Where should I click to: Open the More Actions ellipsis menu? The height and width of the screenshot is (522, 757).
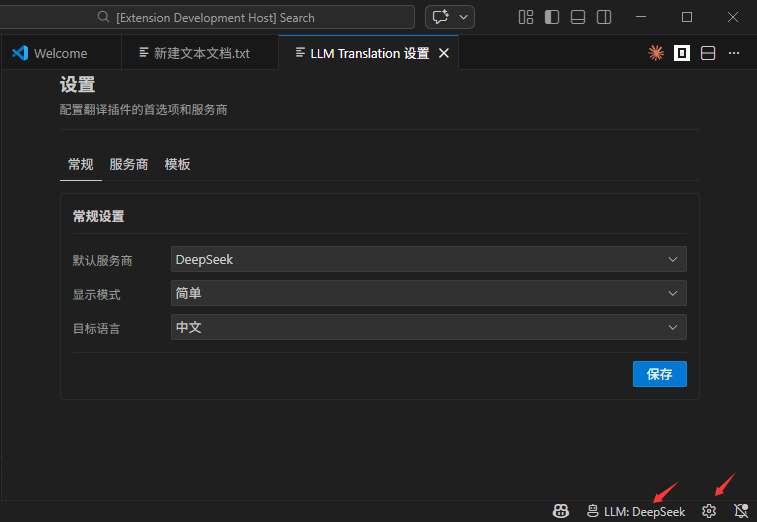coord(734,53)
